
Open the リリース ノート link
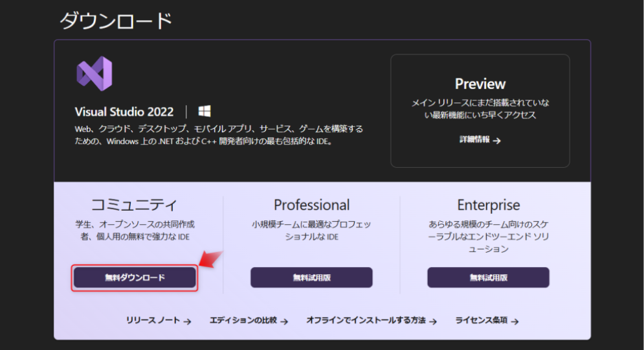[x=159, y=320]
